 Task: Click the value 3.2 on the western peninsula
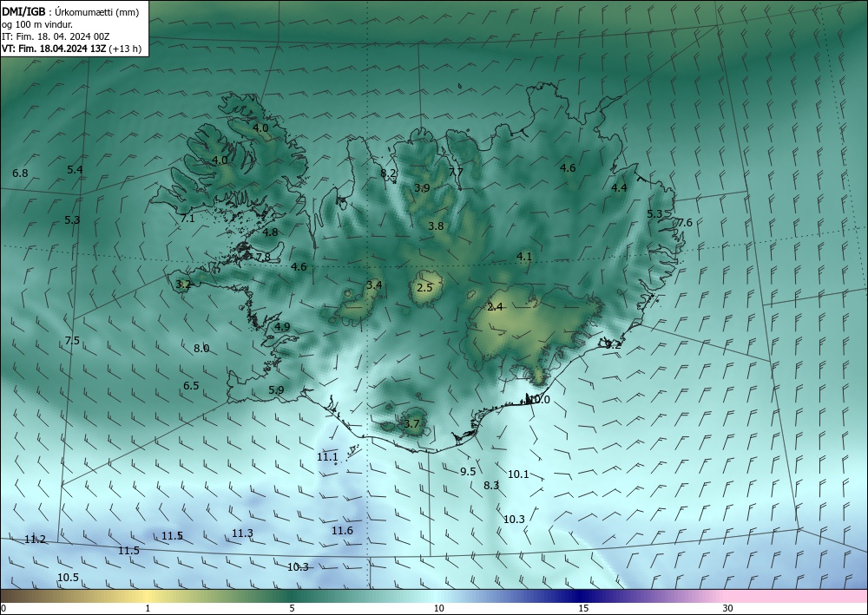pos(183,285)
